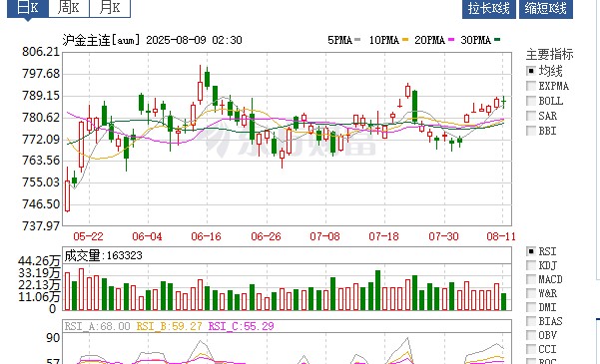Click the 20PMA magenta legend swatch

(451, 39)
